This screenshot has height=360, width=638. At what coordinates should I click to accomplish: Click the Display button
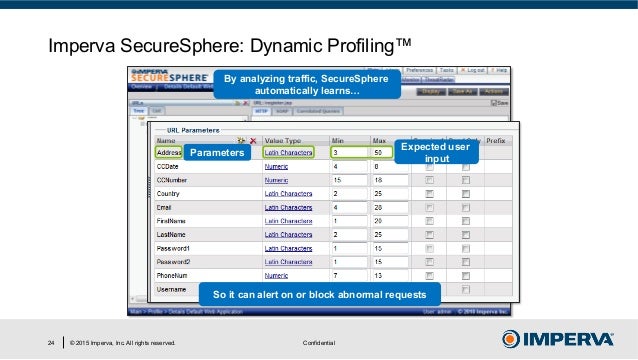click(x=431, y=92)
